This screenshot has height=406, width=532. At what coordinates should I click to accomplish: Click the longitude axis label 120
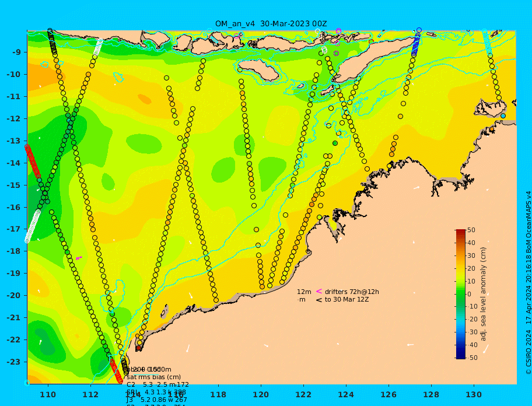[261, 395]
